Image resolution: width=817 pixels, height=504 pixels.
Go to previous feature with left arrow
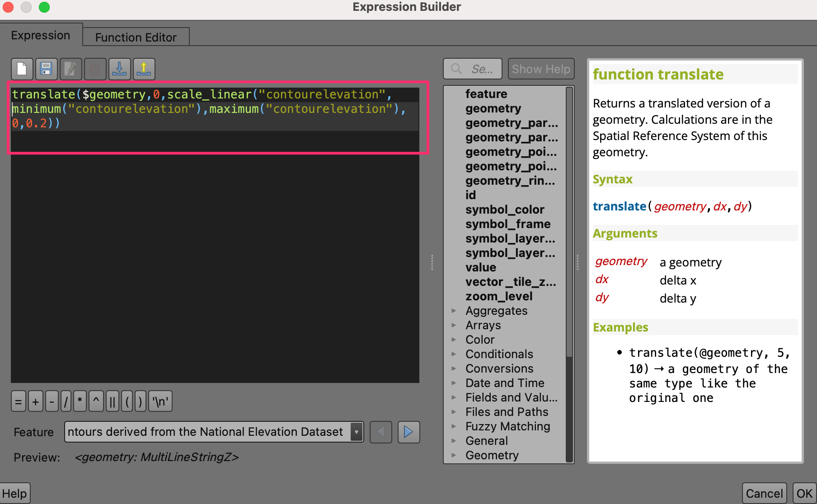pos(380,432)
